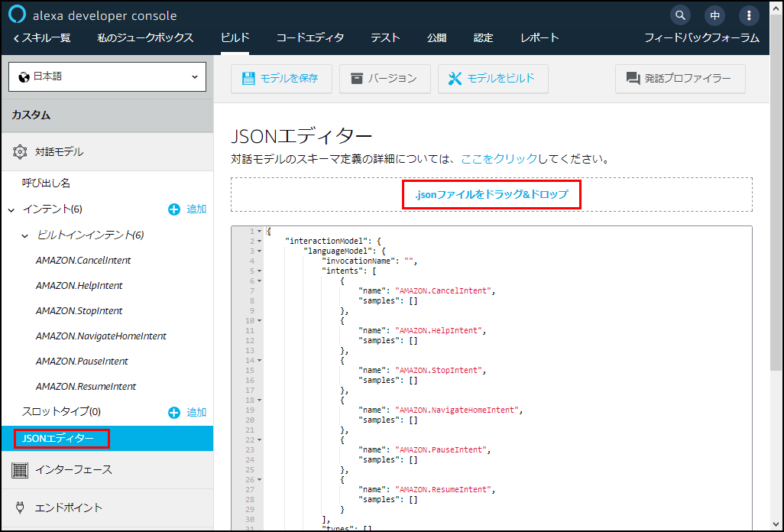
Task: Fold interactionModel block at line 2
Action: pos(260,241)
